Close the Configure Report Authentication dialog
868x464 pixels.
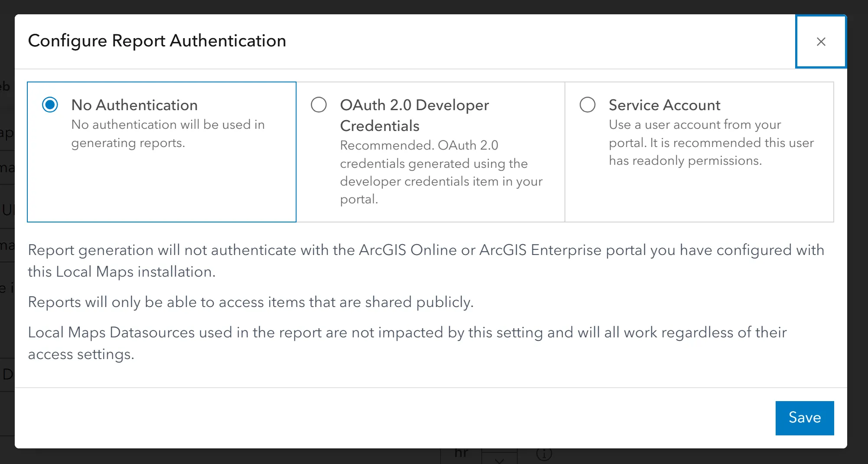pyautogui.click(x=821, y=42)
